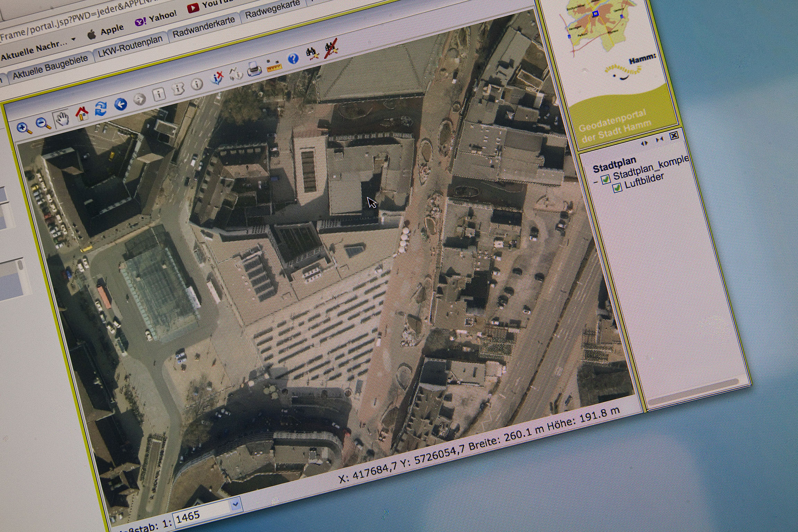Go to previous view with blue back arrow

(x=121, y=104)
